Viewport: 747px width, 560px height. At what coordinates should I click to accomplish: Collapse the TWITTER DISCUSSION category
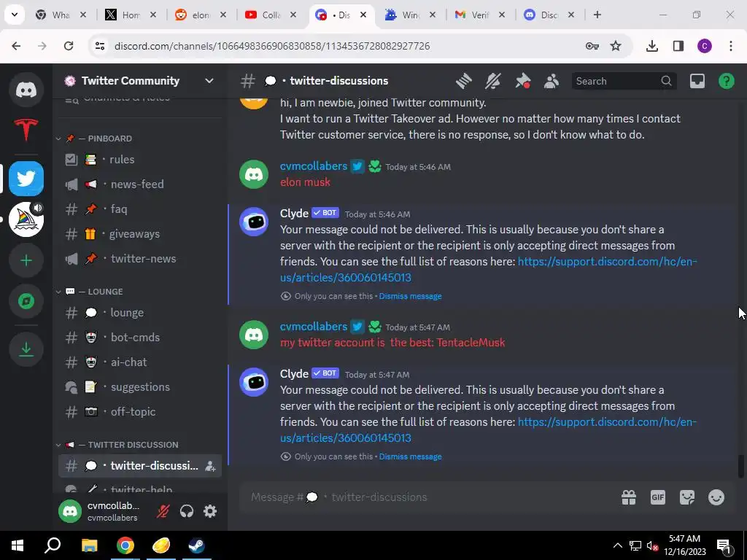(x=117, y=445)
